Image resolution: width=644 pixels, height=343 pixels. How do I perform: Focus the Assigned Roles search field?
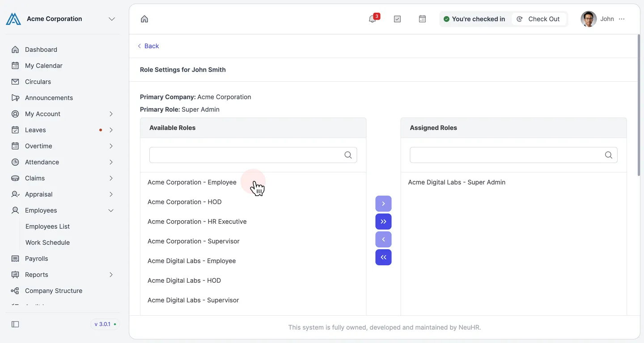[513, 155]
